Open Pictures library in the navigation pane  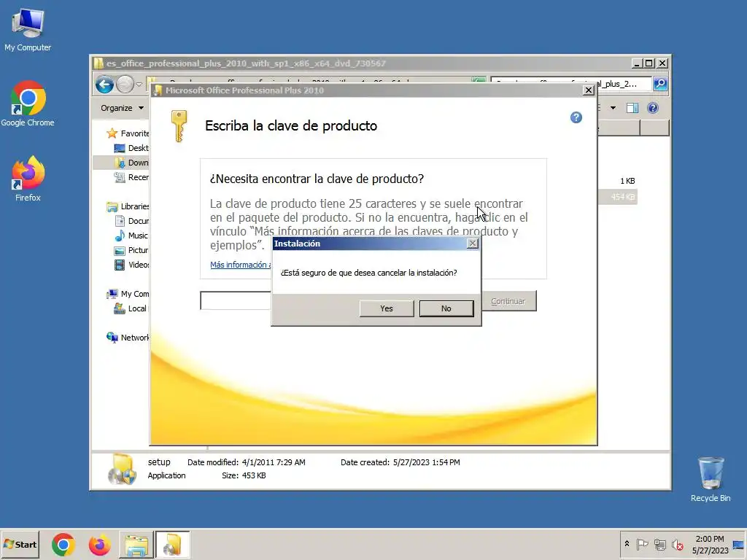(131, 250)
